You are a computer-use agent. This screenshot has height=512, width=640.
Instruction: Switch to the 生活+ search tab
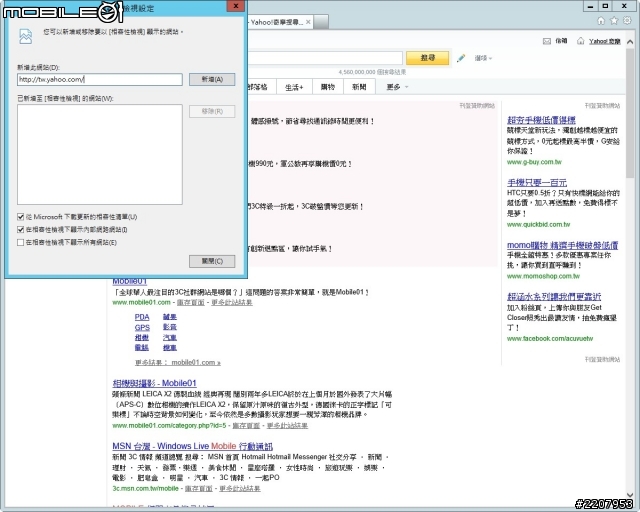click(294, 87)
